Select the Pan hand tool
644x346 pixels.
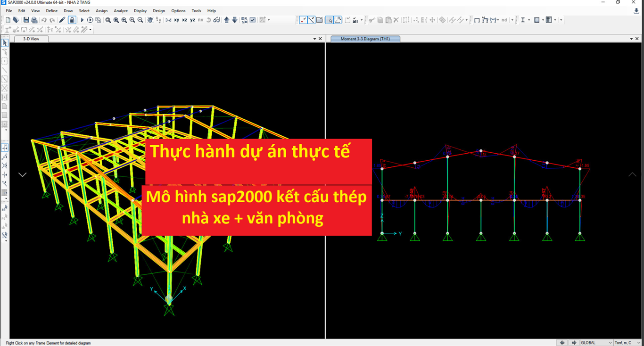pyautogui.click(x=150, y=20)
